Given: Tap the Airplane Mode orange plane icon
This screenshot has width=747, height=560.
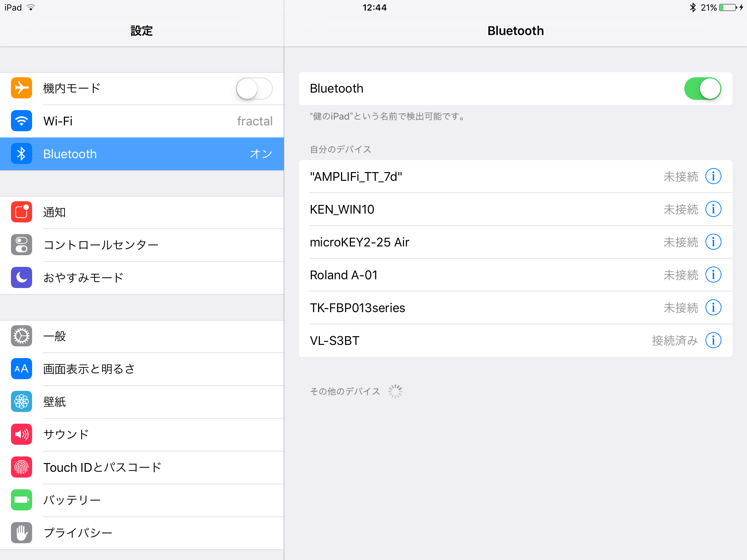Looking at the screenshot, I should 22,88.
